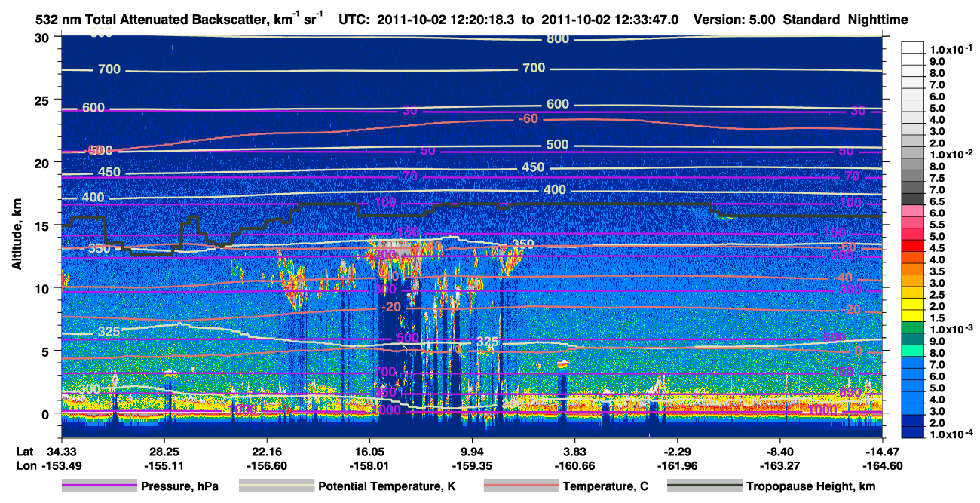Click the altitude axis tick label '25'

click(44, 100)
